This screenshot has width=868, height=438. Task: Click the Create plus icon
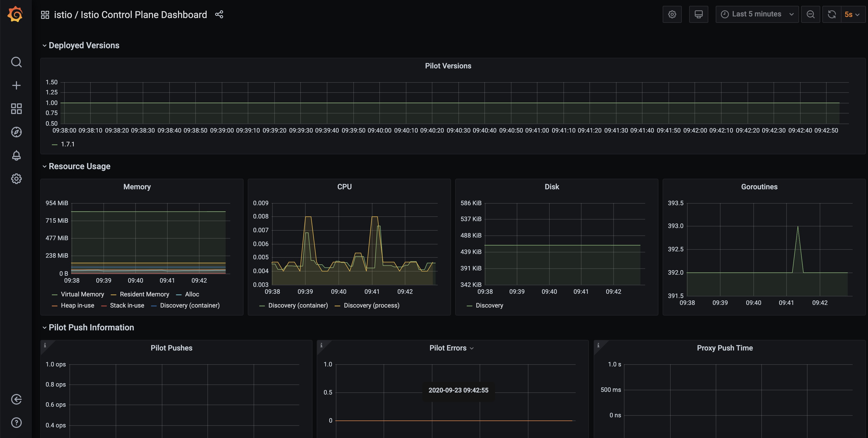[x=16, y=86]
